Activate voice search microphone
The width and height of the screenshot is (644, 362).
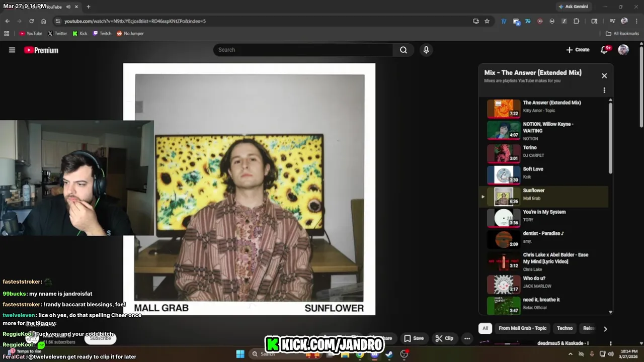point(426,50)
